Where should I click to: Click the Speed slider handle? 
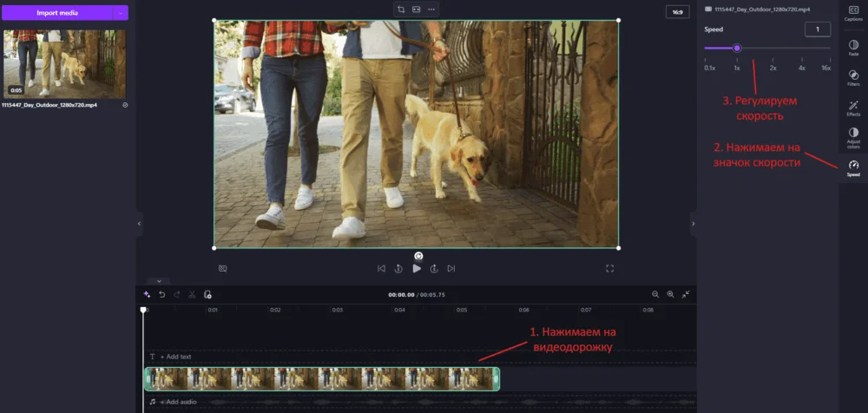pyautogui.click(x=737, y=49)
